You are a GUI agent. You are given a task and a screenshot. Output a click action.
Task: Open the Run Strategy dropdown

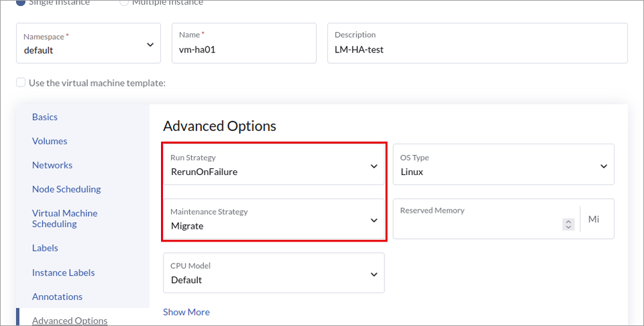(274, 164)
